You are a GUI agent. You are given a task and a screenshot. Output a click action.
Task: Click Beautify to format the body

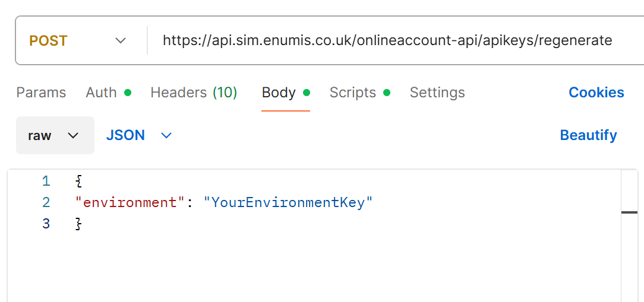coord(588,135)
